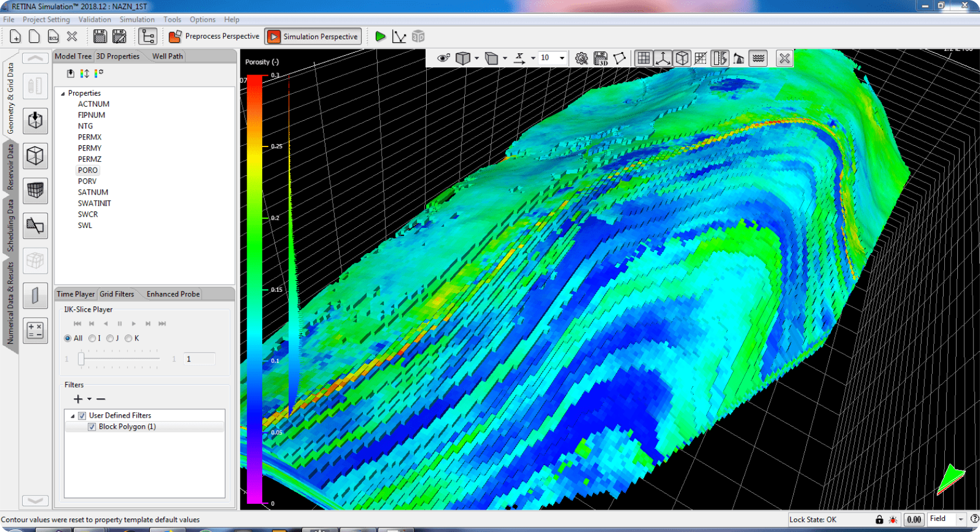Toggle the User Defined Filters checkbox
The image size is (980, 532).
[82, 415]
